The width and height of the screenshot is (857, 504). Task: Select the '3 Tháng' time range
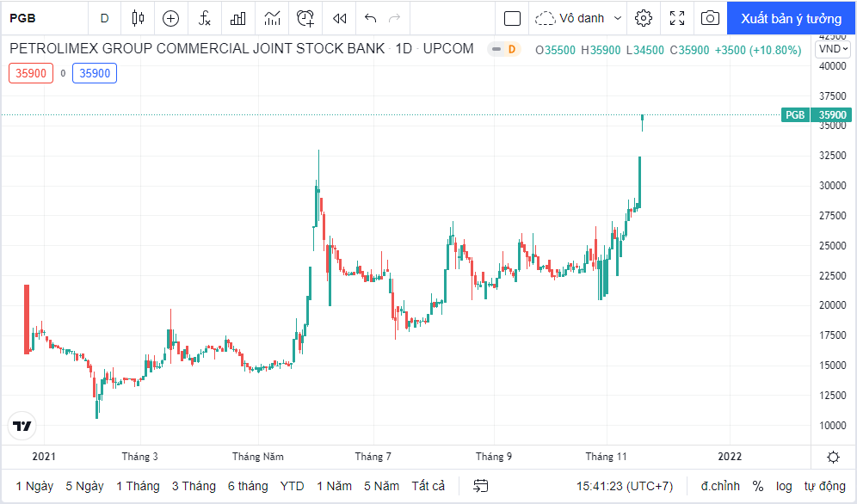click(194, 486)
